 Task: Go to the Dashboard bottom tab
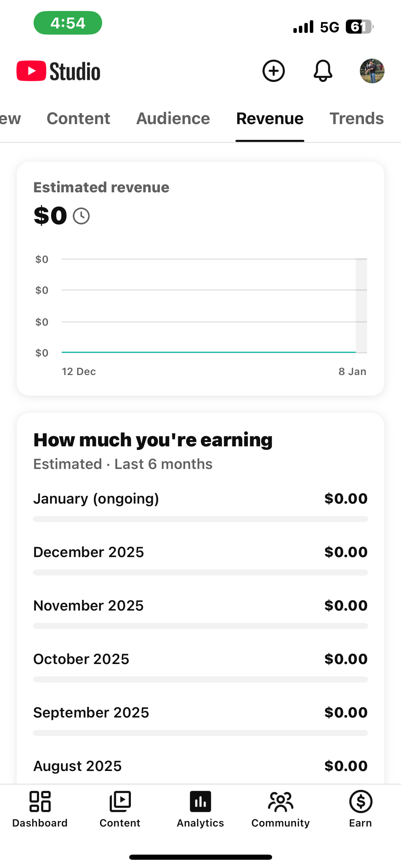pos(40,808)
